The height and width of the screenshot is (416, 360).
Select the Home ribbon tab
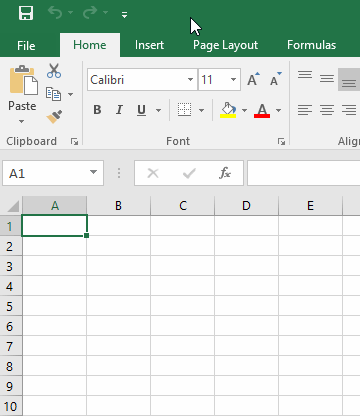point(90,45)
